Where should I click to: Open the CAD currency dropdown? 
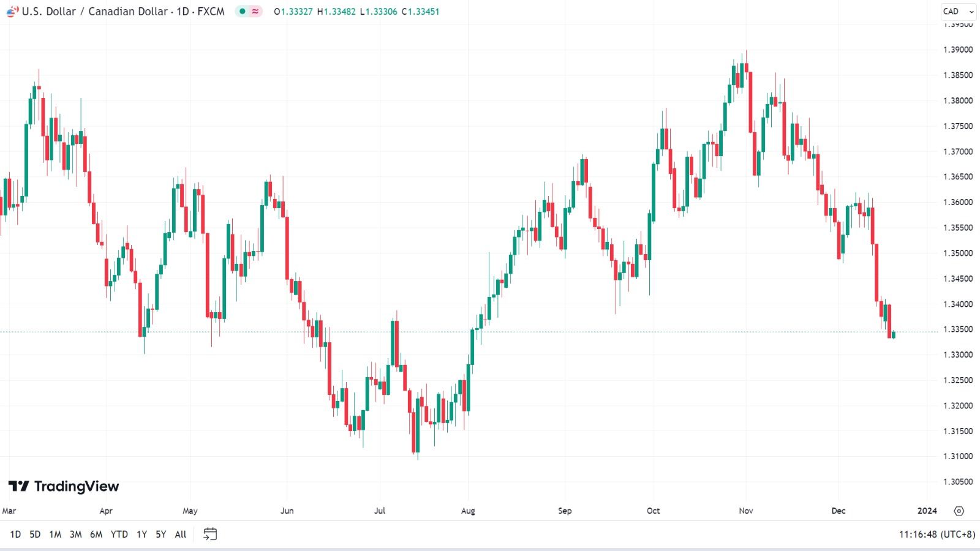959,11
